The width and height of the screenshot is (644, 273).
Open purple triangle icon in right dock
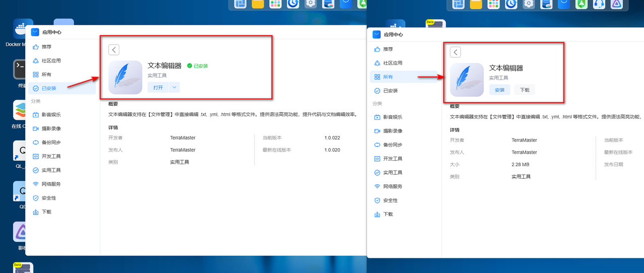[616, 4]
